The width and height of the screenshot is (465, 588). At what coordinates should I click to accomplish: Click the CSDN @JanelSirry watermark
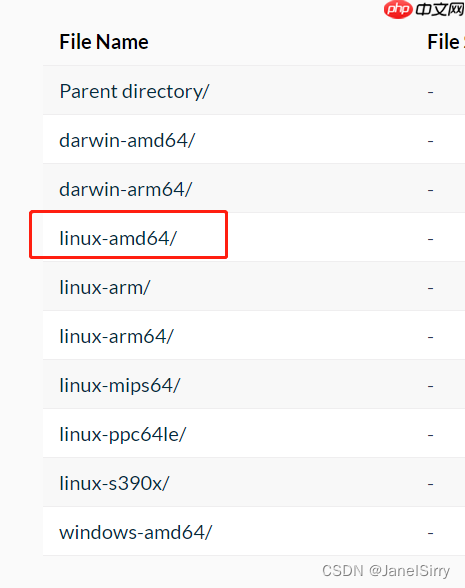(x=386, y=571)
